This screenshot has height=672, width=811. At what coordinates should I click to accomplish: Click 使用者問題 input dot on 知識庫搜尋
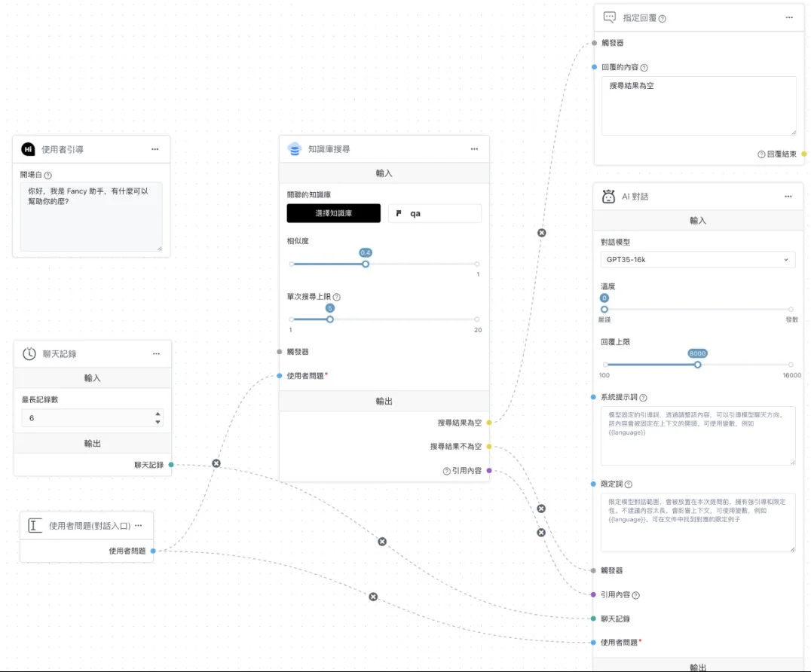[x=280, y=376]
